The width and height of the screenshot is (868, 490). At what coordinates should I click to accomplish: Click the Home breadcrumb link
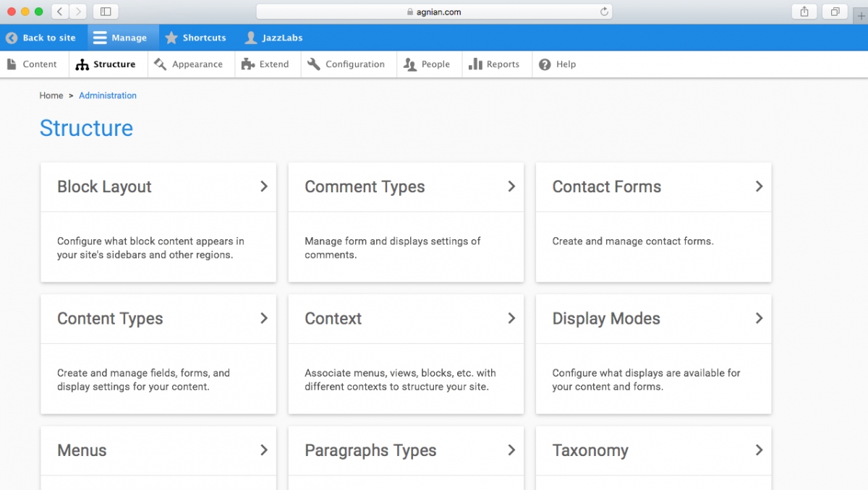click(x=51, y=95)
